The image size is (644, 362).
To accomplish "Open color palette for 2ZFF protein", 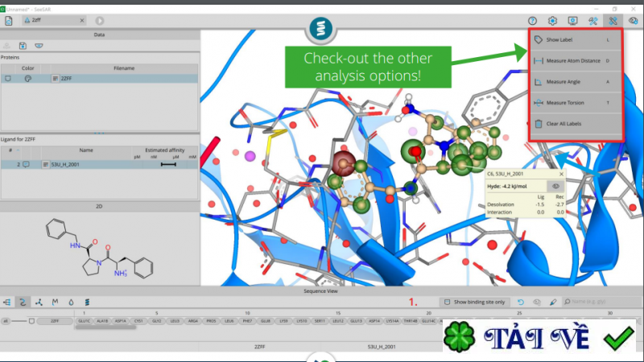I will point(28,78).
